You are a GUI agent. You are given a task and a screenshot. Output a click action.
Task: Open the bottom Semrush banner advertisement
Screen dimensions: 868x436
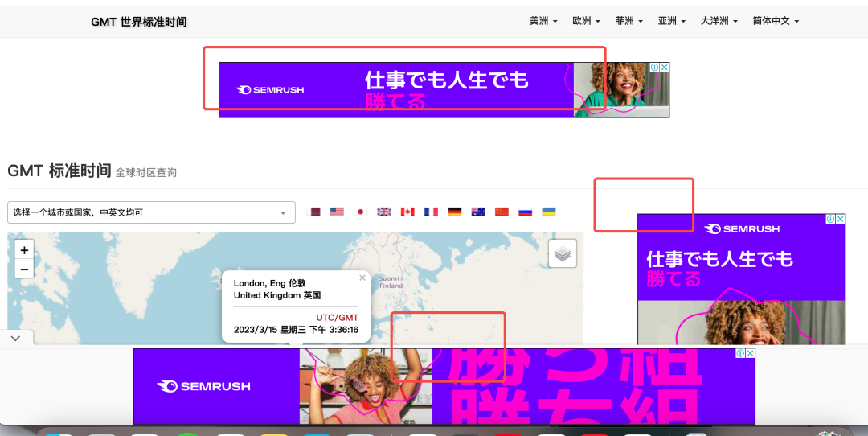tap(444, 386)
